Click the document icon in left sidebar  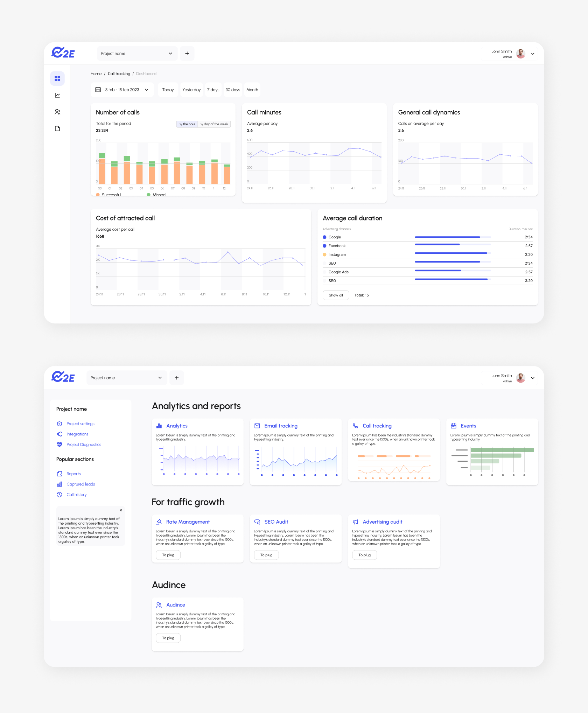pyautogui.click(x=57, y=128)
